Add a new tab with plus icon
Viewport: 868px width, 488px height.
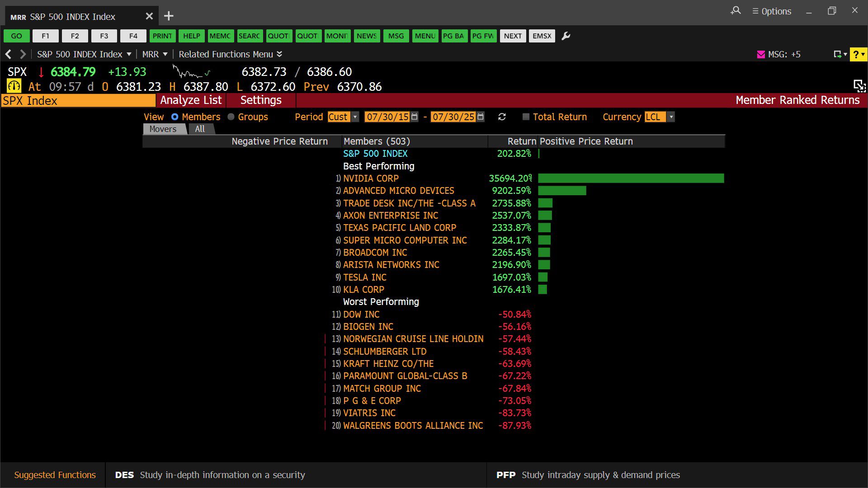click(169, 16)
